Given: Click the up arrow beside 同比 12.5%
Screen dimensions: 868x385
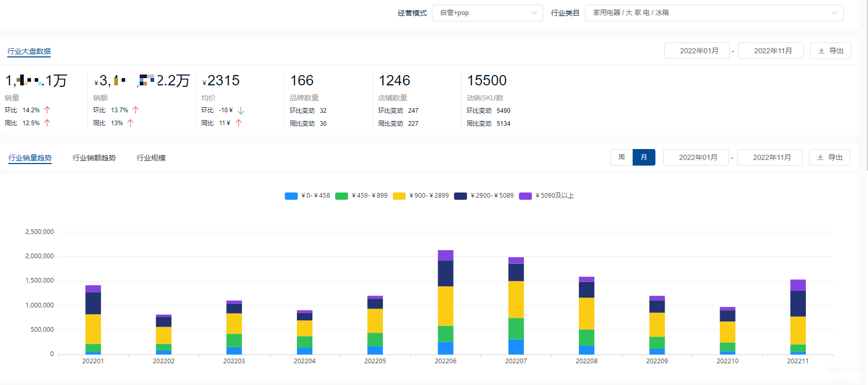Looking at the screenshot, I should (47, 123).
